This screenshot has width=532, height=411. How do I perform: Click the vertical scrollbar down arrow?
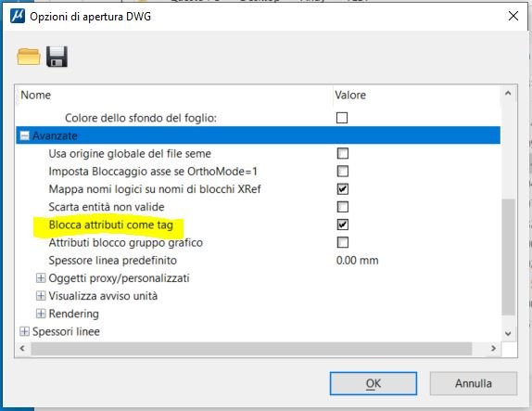(508, 334)
